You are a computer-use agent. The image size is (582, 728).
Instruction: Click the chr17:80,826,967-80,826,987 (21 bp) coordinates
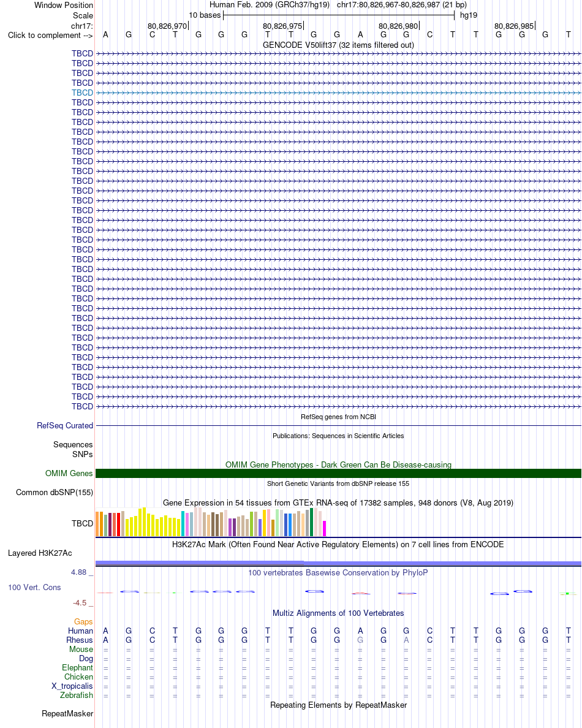(402, 5)
